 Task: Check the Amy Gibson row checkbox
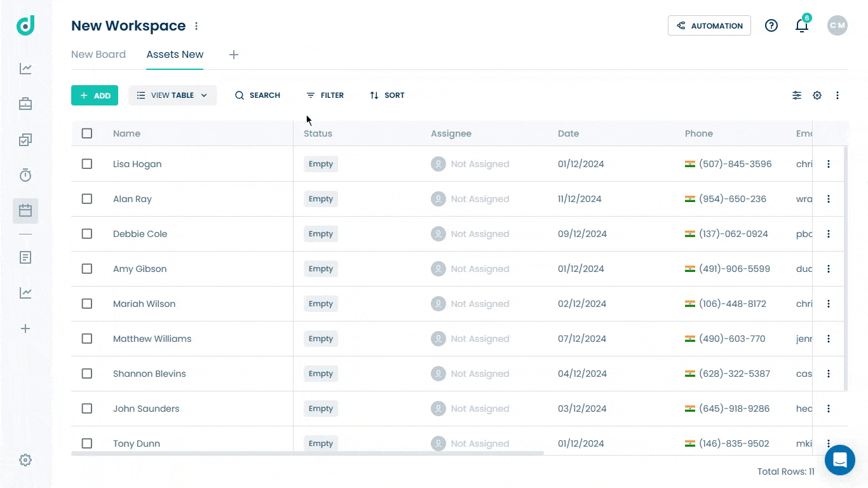tap(87, 269)
